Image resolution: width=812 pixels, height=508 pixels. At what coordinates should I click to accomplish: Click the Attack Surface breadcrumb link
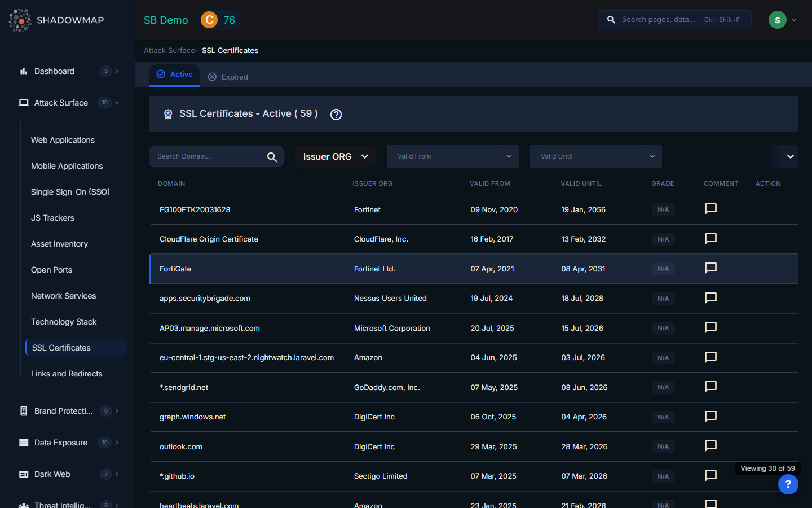(x=169, y=50)
